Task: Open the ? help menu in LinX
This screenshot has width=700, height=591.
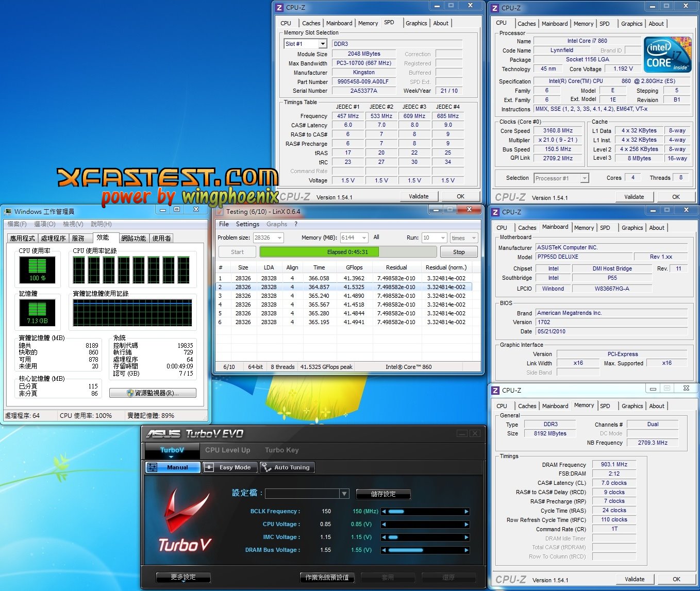Action: (296, 224)
